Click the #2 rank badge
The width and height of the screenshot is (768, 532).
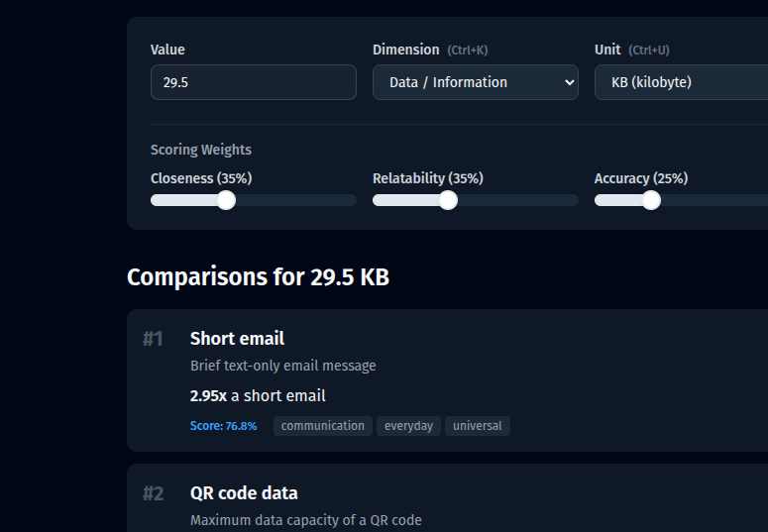(153, 493)
